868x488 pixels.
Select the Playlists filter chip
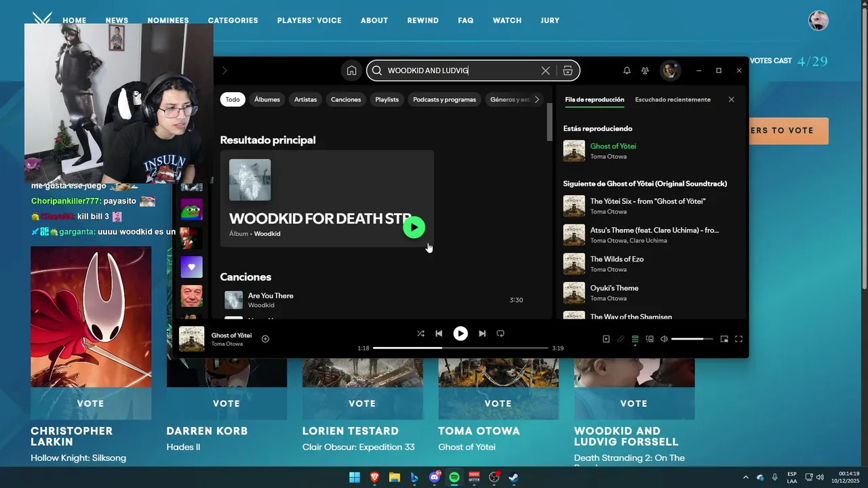click(387, 100)
